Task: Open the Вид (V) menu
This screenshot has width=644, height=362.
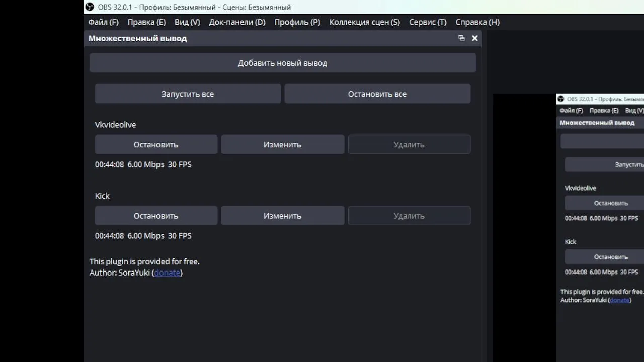Action: tap(187, 22)
